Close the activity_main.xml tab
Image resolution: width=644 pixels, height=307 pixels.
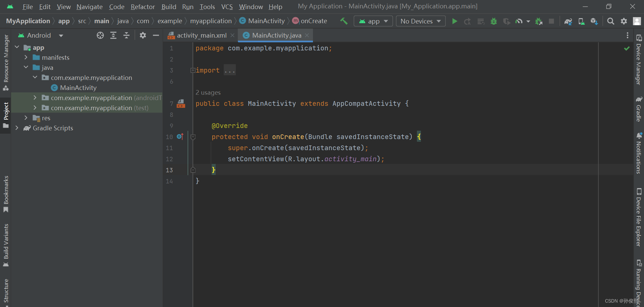click(232, 35)
